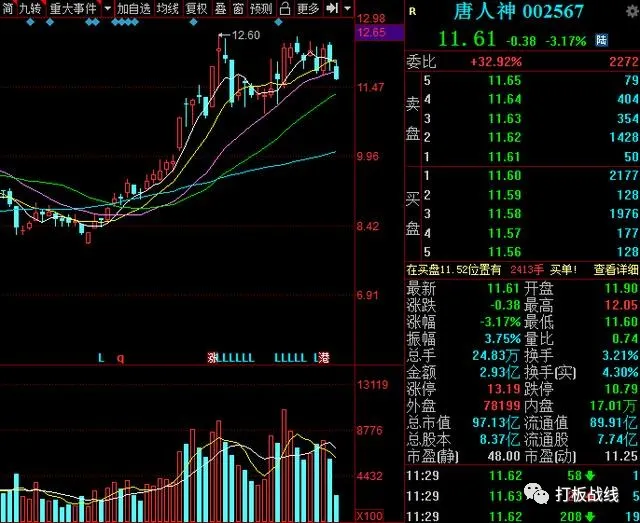Toggle the 九转 indicator

(x=31, y=8)
